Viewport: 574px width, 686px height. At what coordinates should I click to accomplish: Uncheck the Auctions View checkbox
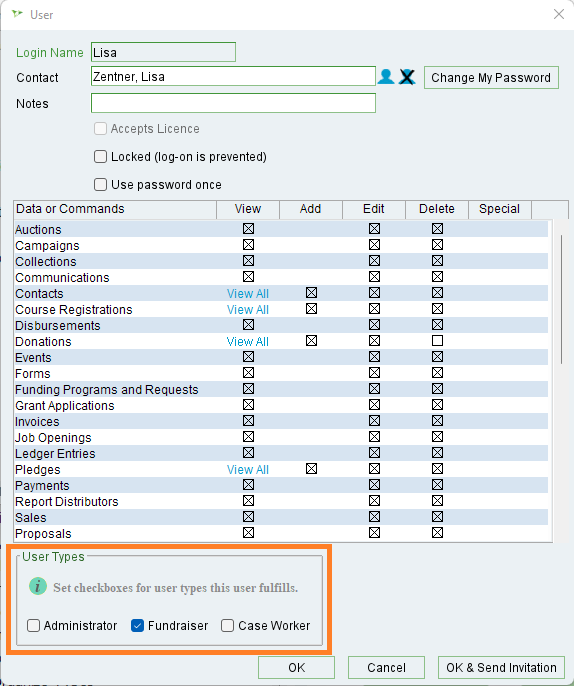click(x=248, y=229)
